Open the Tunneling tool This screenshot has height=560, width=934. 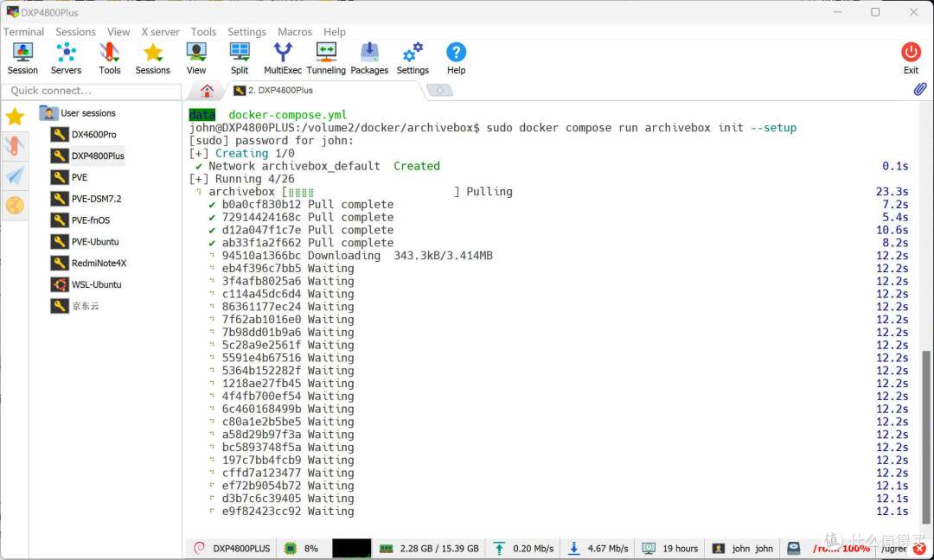coord(326,58)
